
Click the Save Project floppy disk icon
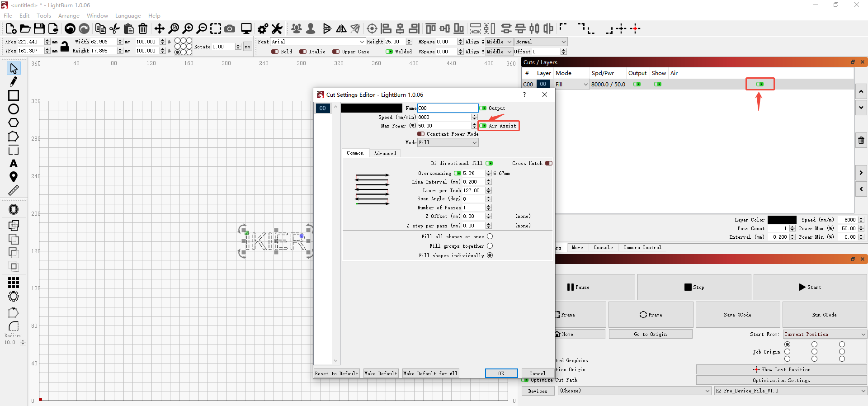point(39,28)
